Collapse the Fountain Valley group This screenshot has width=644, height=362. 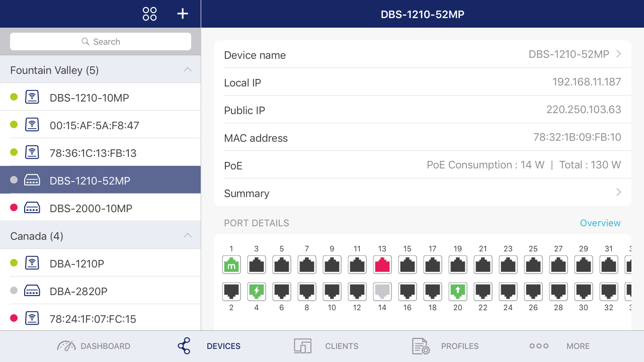tap(188, 69)
